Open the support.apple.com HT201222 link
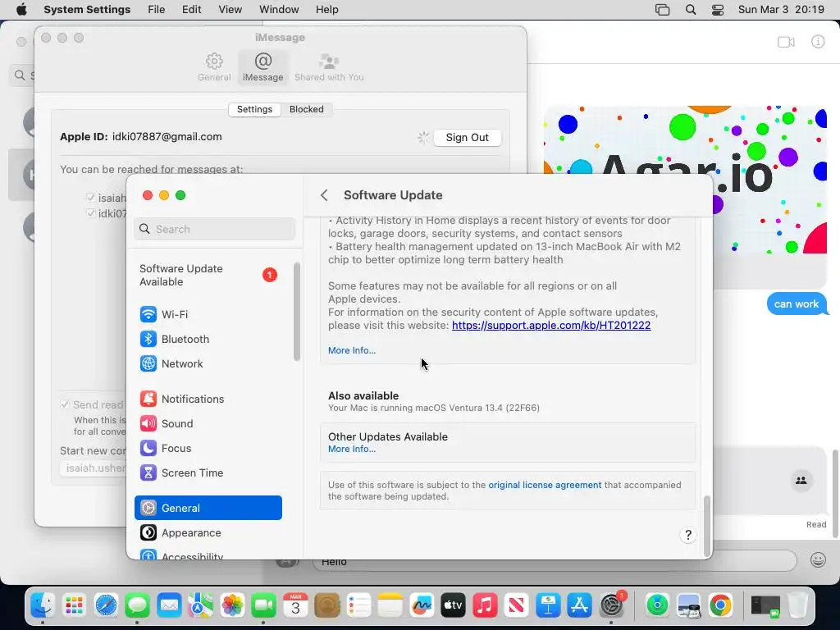The height and width of the screenshot is (630, 840). 551,325
